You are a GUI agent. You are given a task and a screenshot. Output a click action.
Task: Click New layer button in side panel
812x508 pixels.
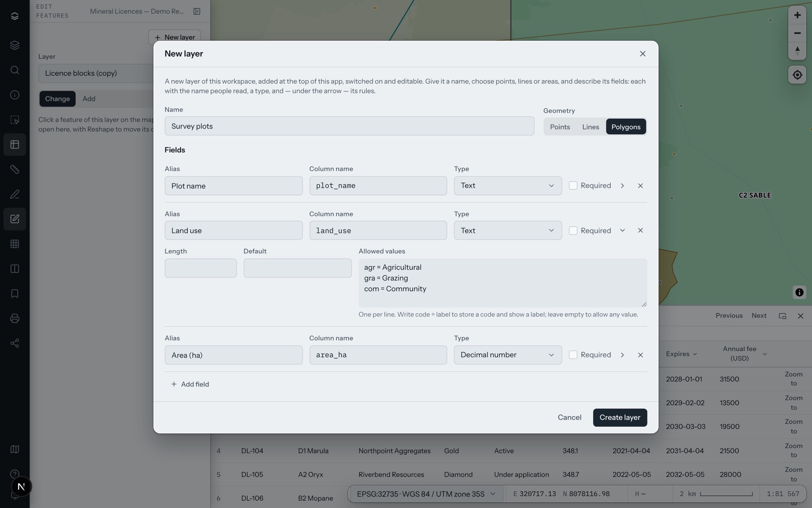[x=175, y=37]
